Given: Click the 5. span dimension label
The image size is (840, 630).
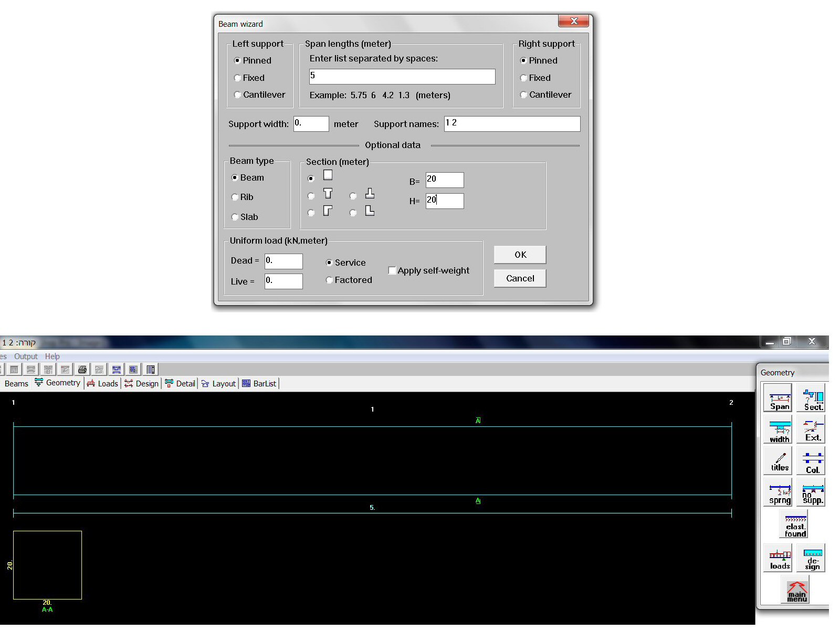Looking at the screenshot, I should pos(372,508).
